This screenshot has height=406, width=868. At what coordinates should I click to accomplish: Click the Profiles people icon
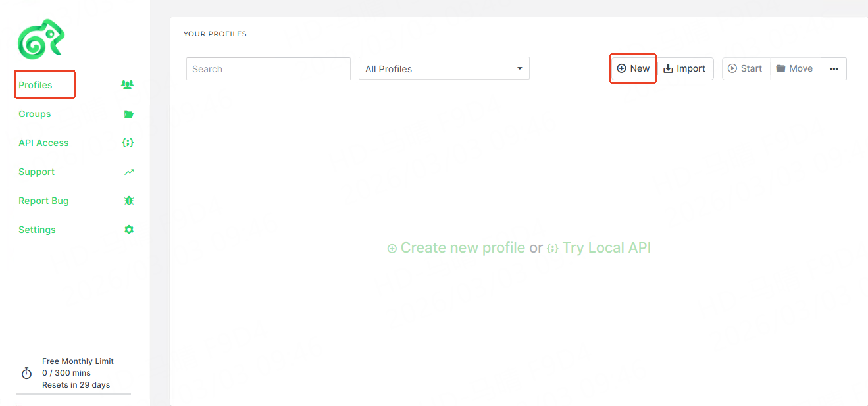click(x=128, y=85)
